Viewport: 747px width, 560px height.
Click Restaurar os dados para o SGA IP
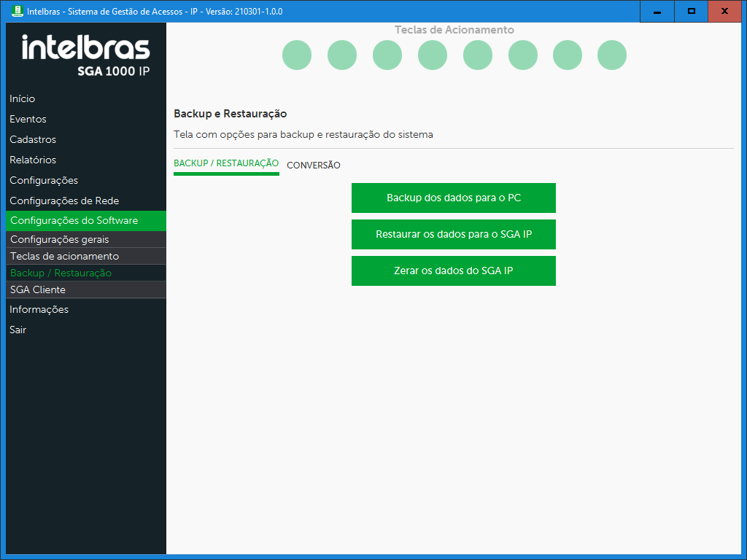tap(454, 234)
